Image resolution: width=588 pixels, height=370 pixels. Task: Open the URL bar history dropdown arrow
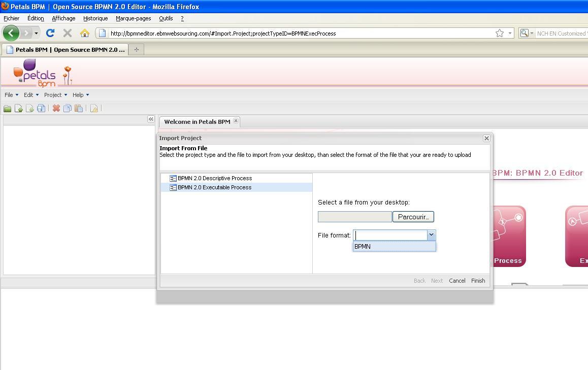tap(510, 33)
